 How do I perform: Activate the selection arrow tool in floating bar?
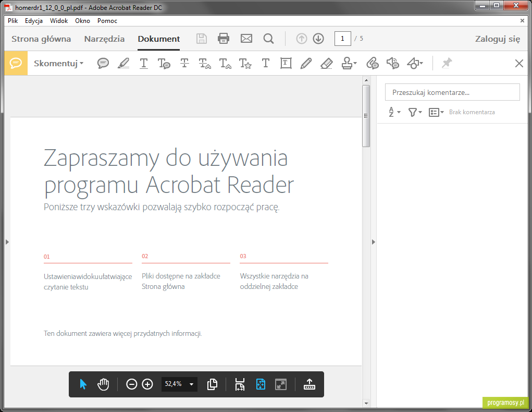[x=83, y=384]
